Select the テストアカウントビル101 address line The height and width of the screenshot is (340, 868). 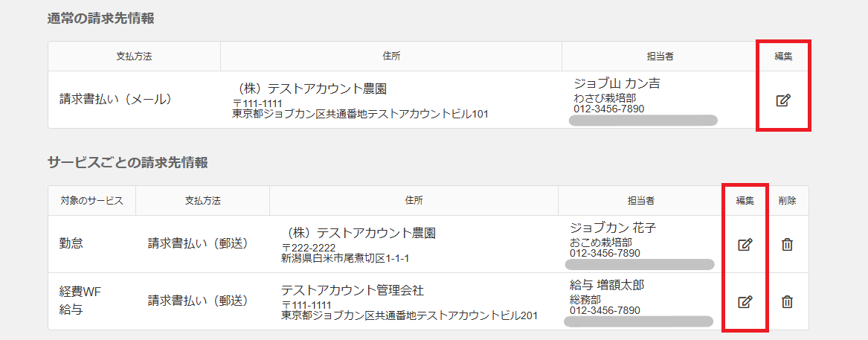[x=360, y=115]
